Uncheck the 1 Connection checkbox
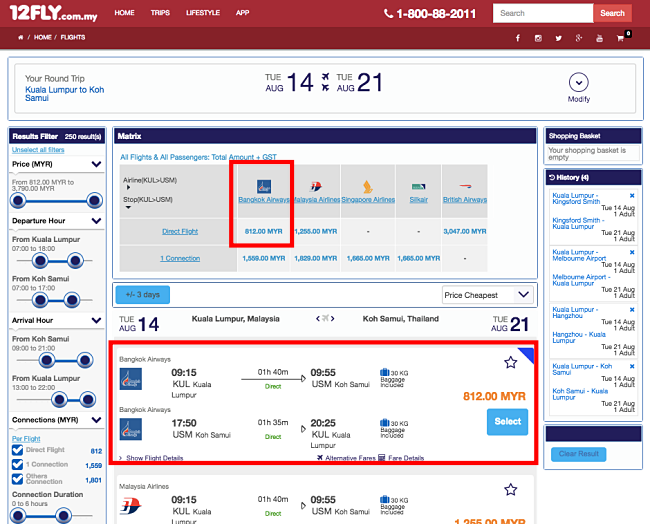The height and width of the screenshot is (524, 650). coord(17,464)
